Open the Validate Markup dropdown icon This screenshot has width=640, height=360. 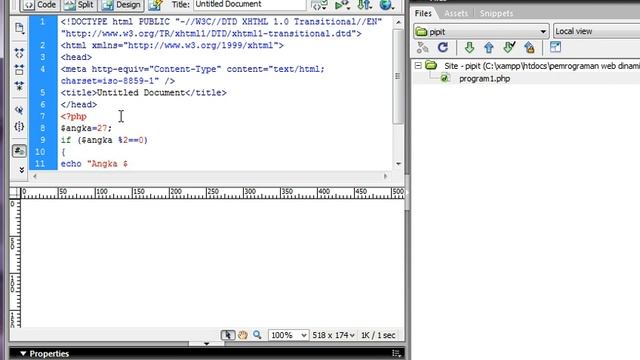point(319,5)
